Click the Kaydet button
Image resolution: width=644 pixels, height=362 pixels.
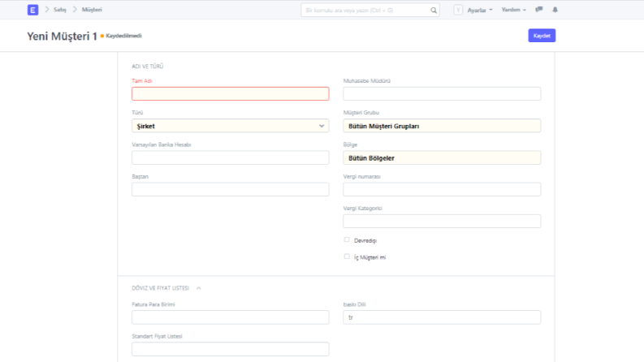pos(542,36)
